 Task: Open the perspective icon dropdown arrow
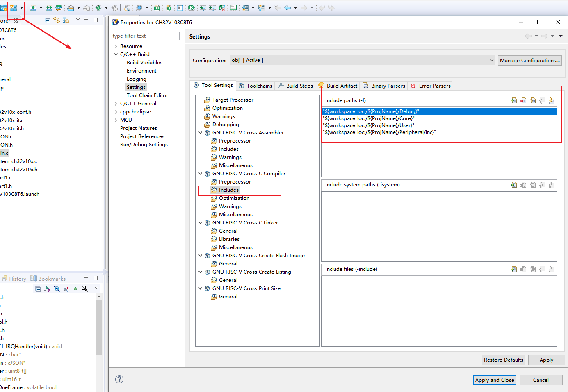click(x=21, y=8)
